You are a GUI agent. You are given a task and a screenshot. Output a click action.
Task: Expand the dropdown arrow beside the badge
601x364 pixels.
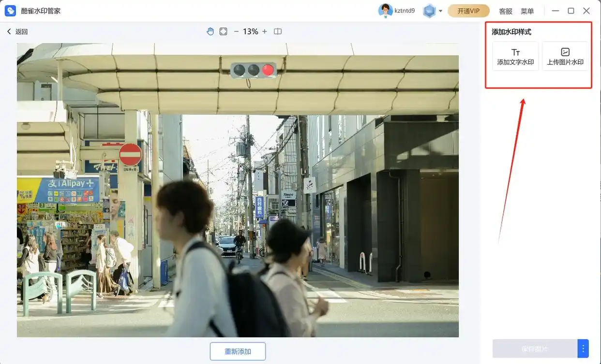[x=440, y=11]
